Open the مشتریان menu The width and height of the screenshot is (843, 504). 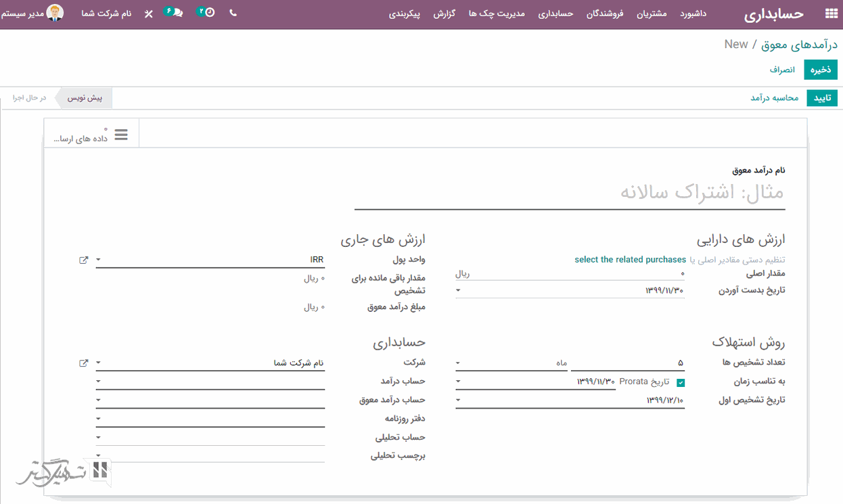click(652, 13)
